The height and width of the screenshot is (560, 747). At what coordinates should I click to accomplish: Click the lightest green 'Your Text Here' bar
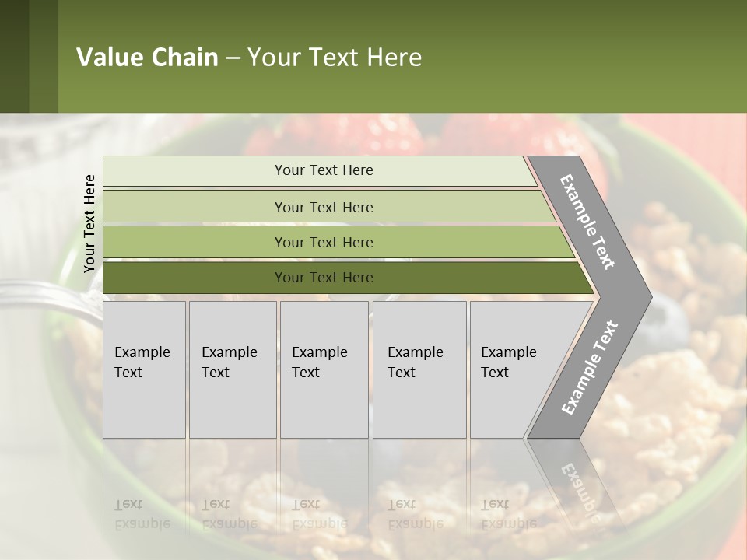pos(320,170)
